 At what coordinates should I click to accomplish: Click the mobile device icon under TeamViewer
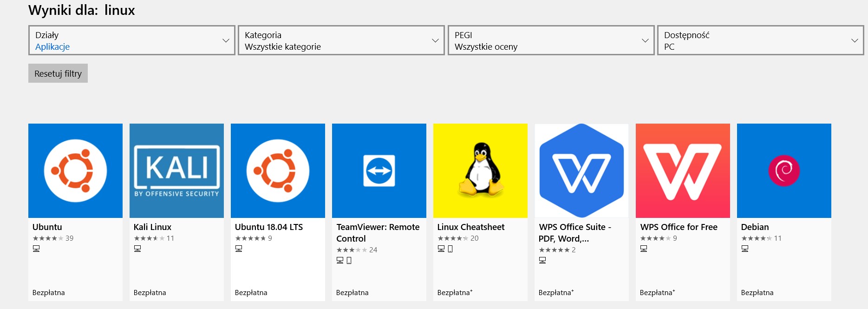[349, 260]
